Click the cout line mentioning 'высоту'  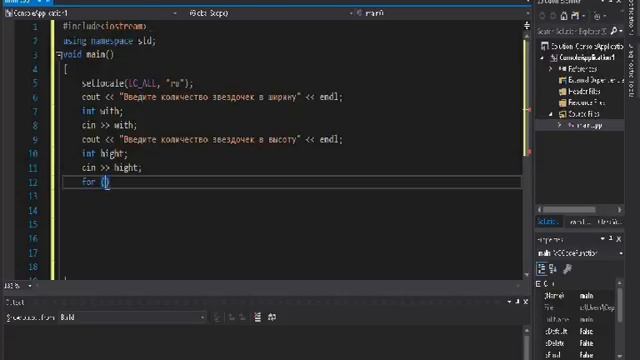point(212,140)
